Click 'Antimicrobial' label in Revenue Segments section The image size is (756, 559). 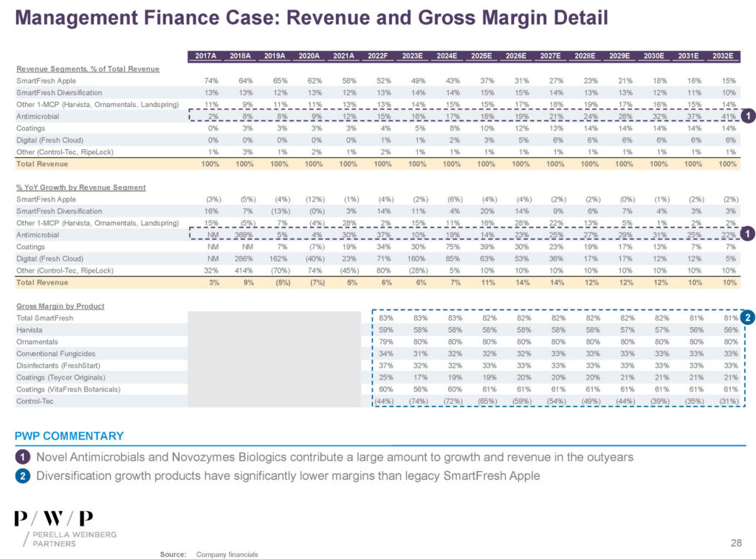click(38, 117)
